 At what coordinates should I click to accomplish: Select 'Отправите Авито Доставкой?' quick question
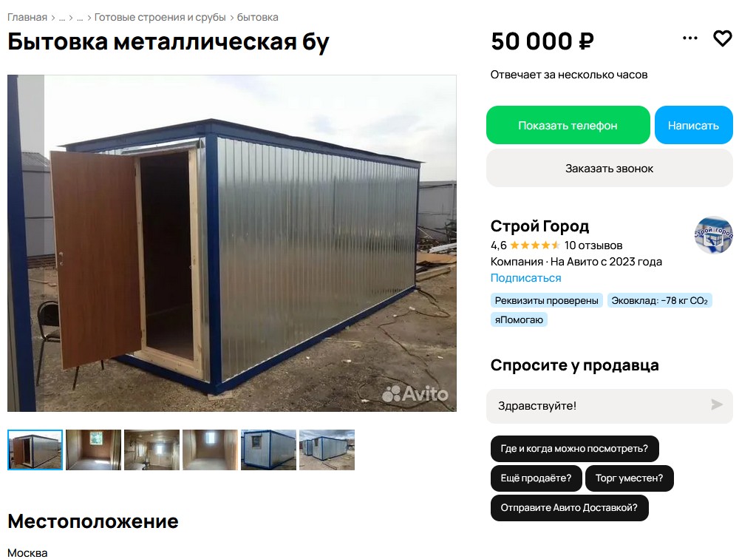[569, 507]
